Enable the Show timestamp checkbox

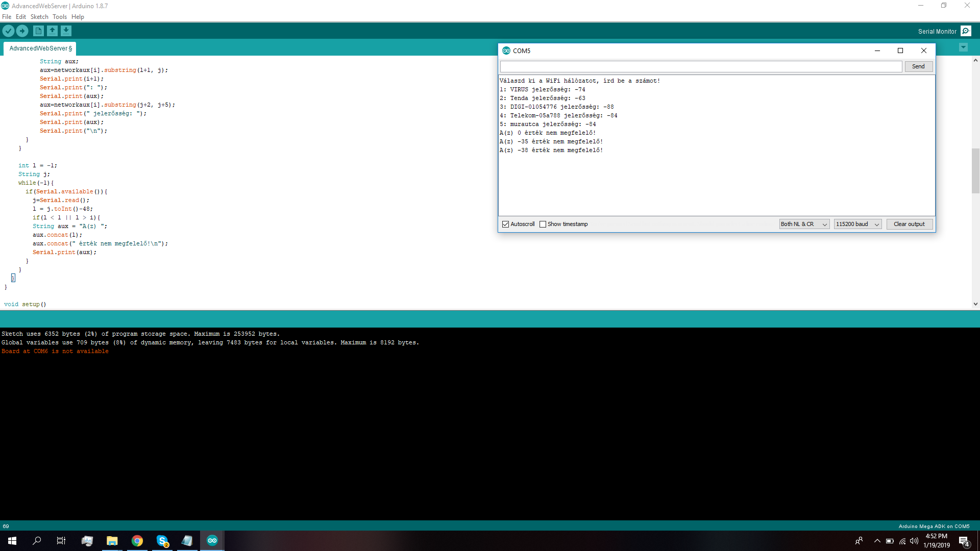click(543, 224)
